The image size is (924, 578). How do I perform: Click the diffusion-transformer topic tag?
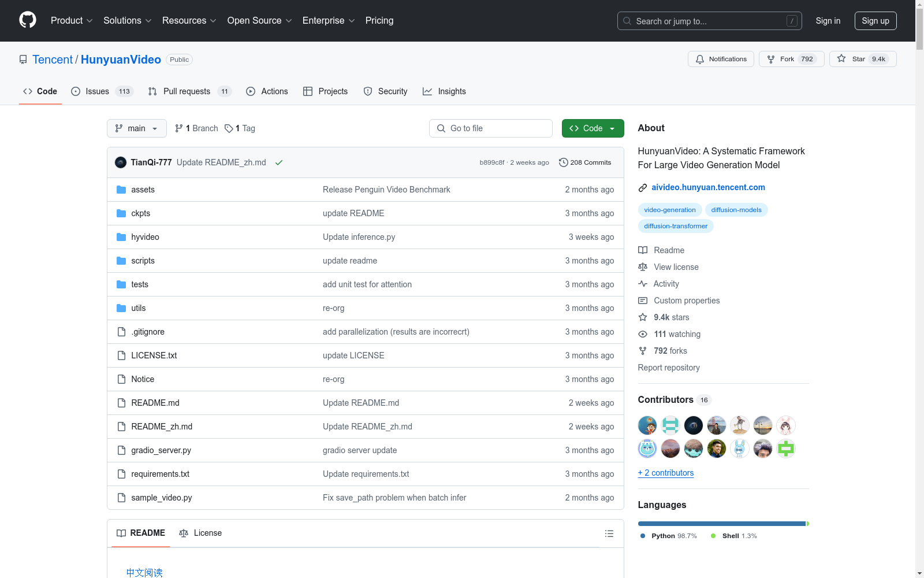(676, 226)
